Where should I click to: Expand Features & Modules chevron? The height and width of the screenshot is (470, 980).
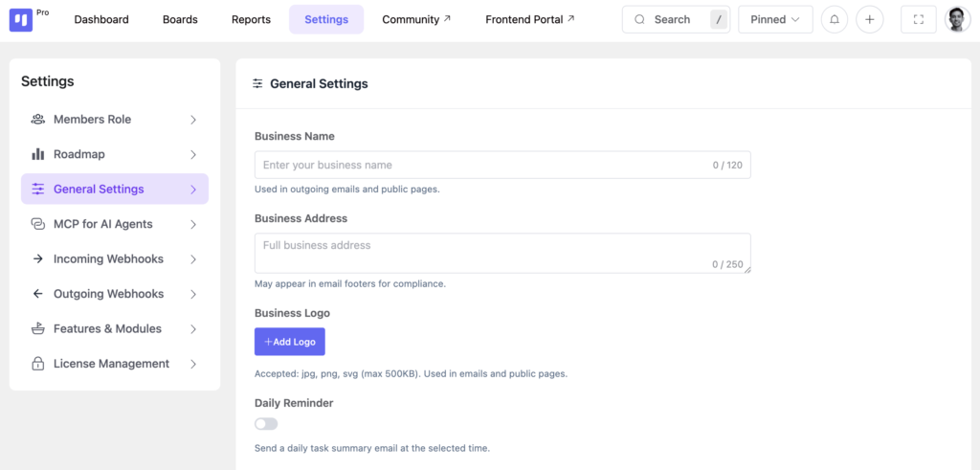pyautogui.click(x=193, y=328)
